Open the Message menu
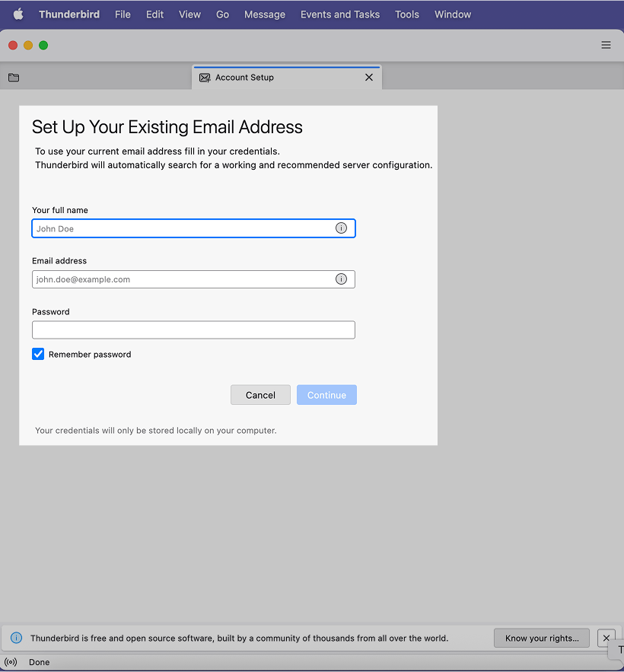This screenshot has height=672, width=624. [265, 14]
